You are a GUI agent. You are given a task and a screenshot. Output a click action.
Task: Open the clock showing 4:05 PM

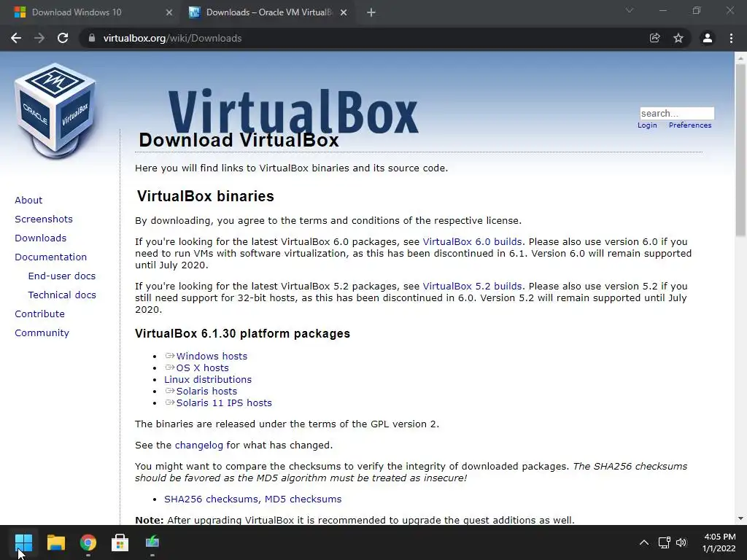[x=719, y=542]
